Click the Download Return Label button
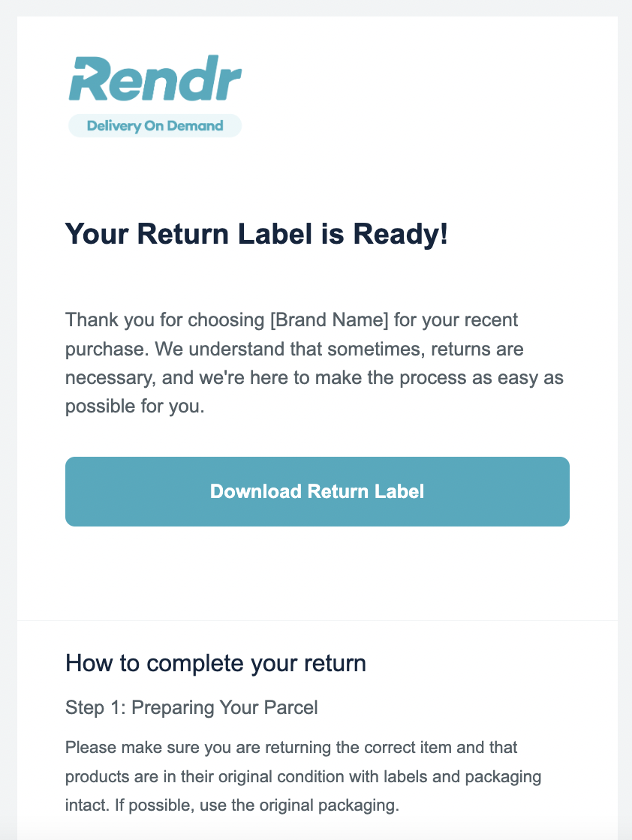 tap(318, 491)
